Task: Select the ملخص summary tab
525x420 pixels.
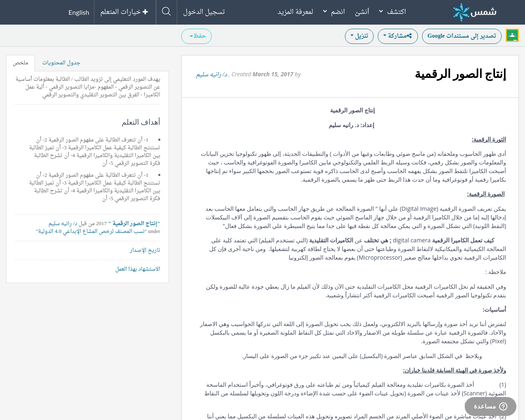Action: [x=21, y=63]
